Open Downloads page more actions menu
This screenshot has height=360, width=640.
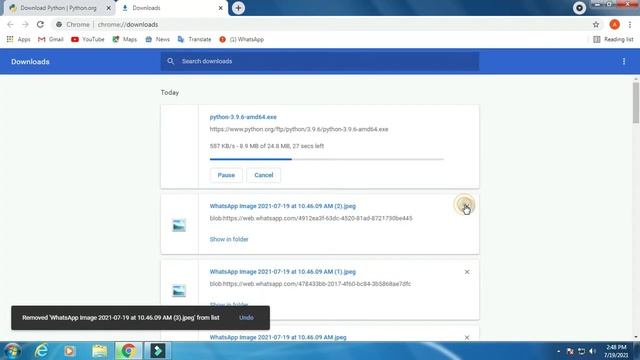(624, 62)
